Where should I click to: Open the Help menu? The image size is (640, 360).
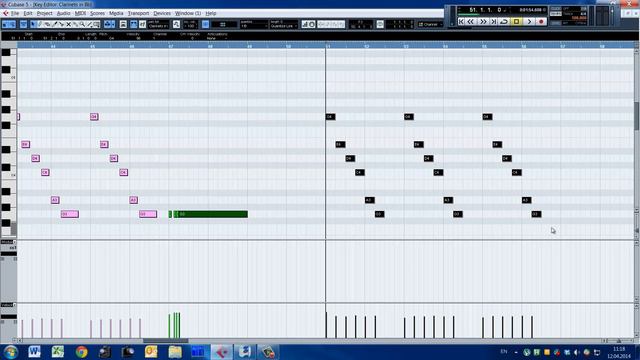click(211, 13)
